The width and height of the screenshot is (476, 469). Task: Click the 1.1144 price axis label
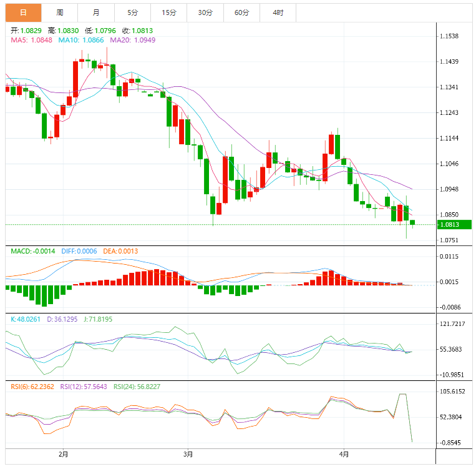click(449, 138)
